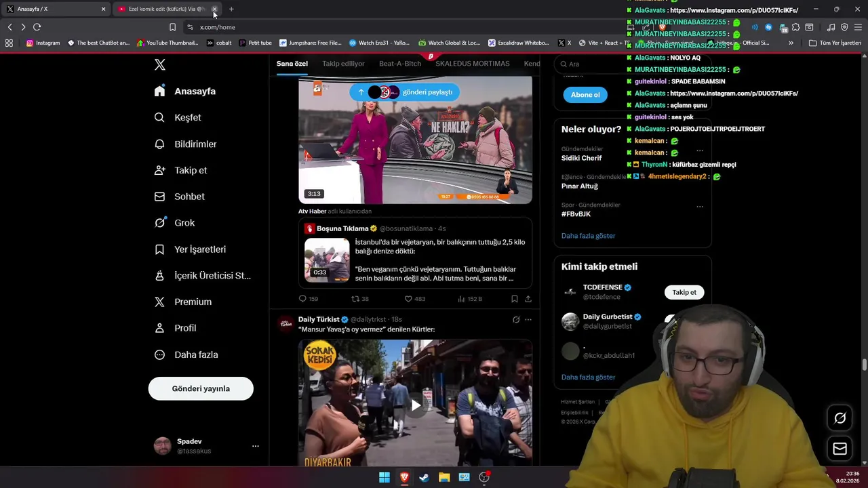Follow TCDEFENSE with Takip et
The image size is (868, 488).
(x=684, y=292)
